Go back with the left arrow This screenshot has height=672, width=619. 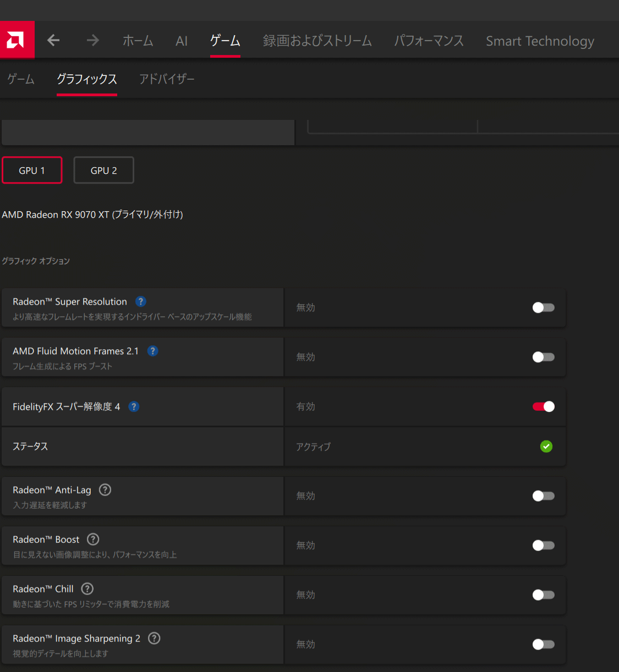(53, 40)
